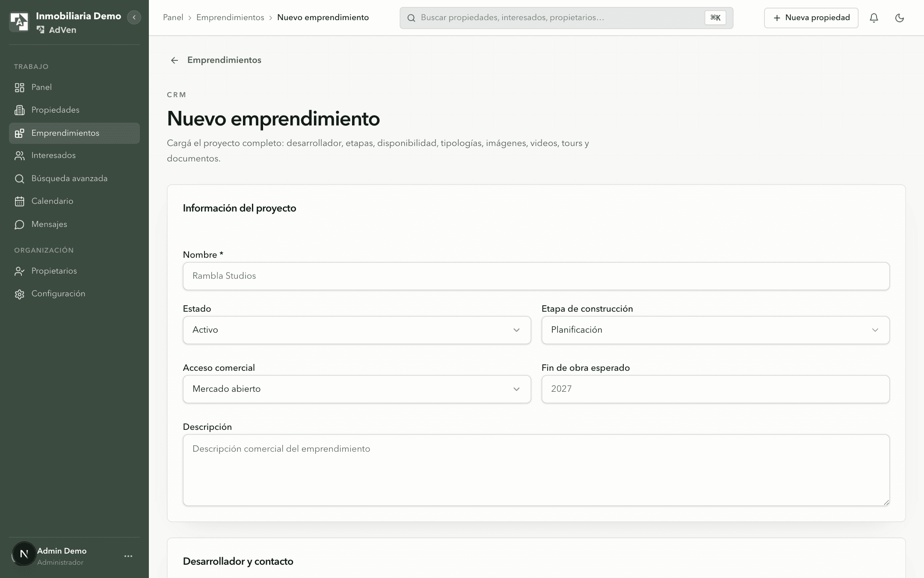Click the back arrow beside Emprendimientos
The width and height of the screenshot is (924, 578).
pos(174,60)
